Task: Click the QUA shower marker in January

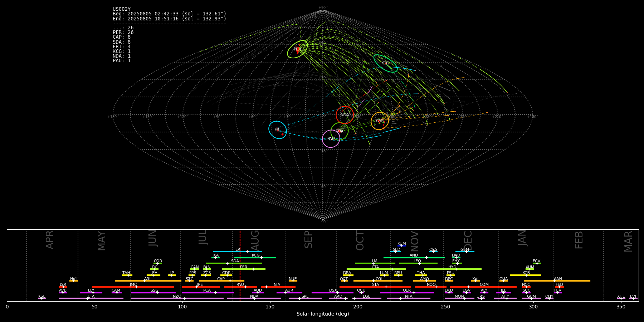Action: [x=503, y=281]
